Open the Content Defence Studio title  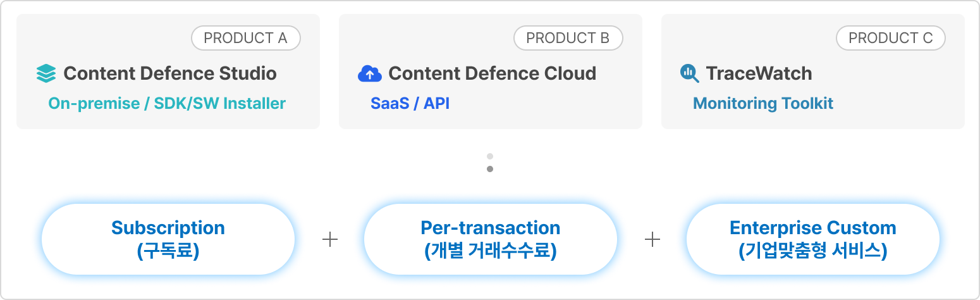pos(170,73)
